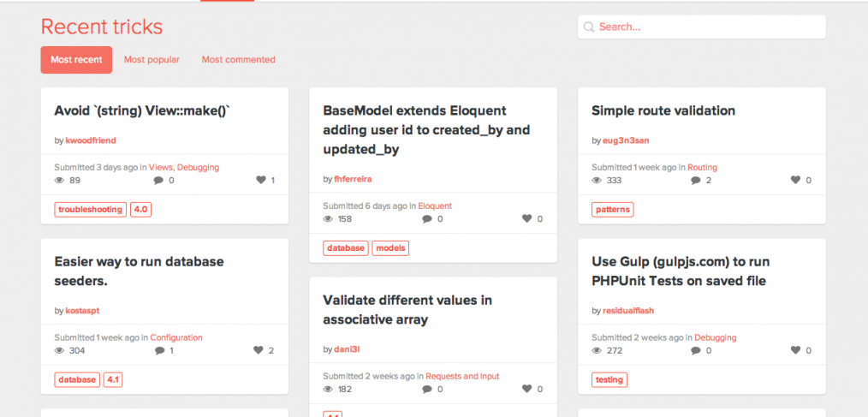Like the Gulp PHPUnit trick via heart

(795, 350)
